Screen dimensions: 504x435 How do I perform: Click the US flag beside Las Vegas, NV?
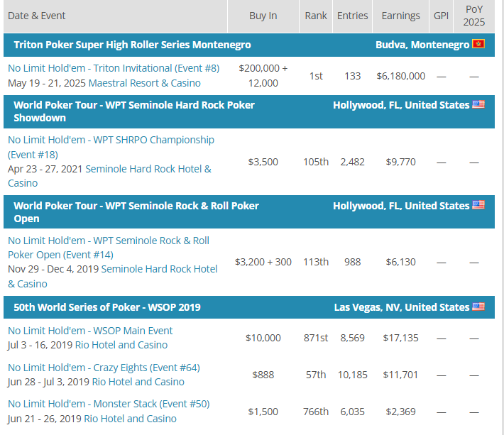pyautogui.click(x=478, y=307)
